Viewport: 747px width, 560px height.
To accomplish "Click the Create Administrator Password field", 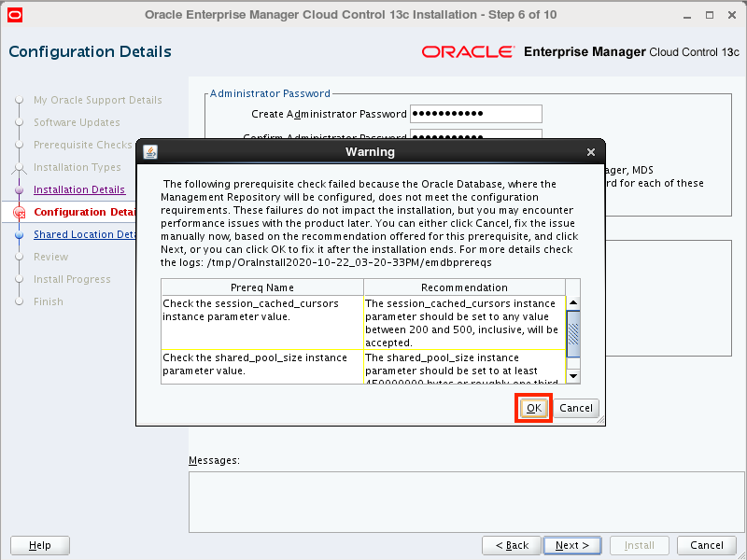I will tap(476, 114).
